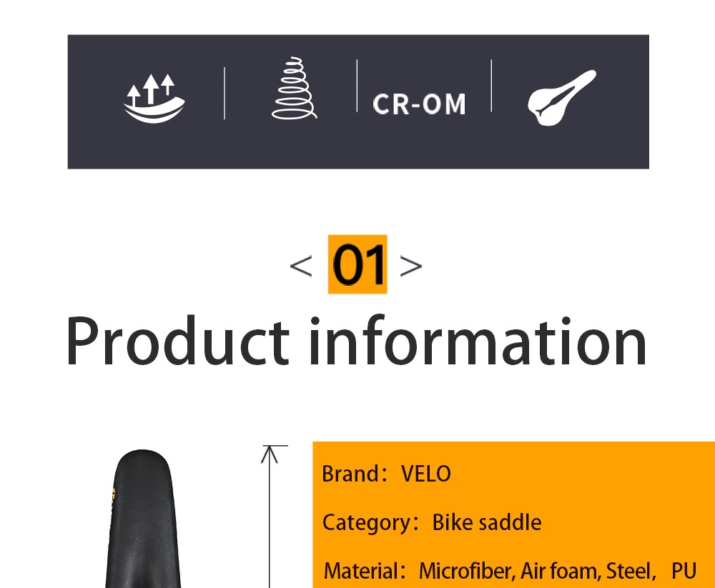This screenshot has width=715, height=588.
Task: Click the breathable airflow arrows icon
Action: 154,98
